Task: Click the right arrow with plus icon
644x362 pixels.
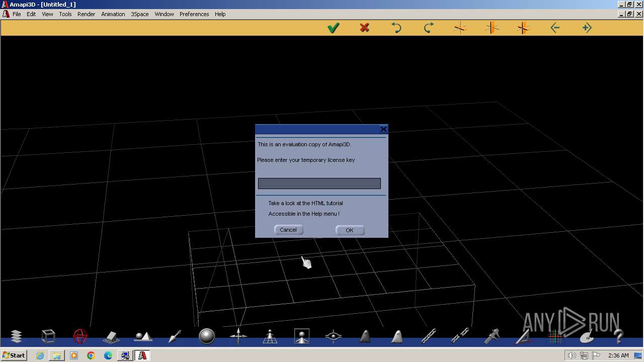Action: [x=587, y=28]
